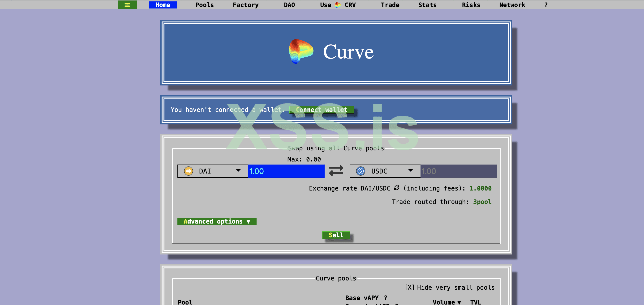Image resolution: width=644 pixels, height=305 pixels.
Task: Expand Advanced options
Action: [x=217, y=221]
